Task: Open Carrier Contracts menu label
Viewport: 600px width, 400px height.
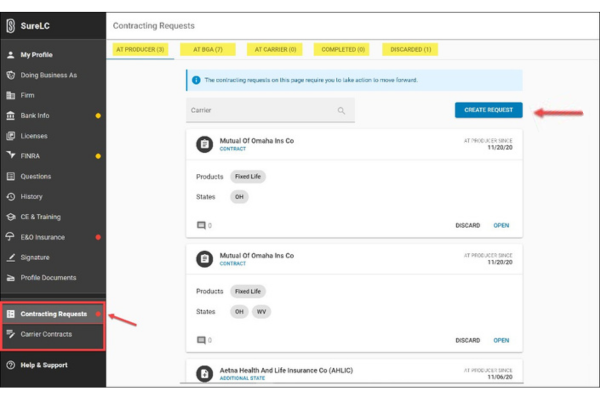Action: click(x=46, y=334)
